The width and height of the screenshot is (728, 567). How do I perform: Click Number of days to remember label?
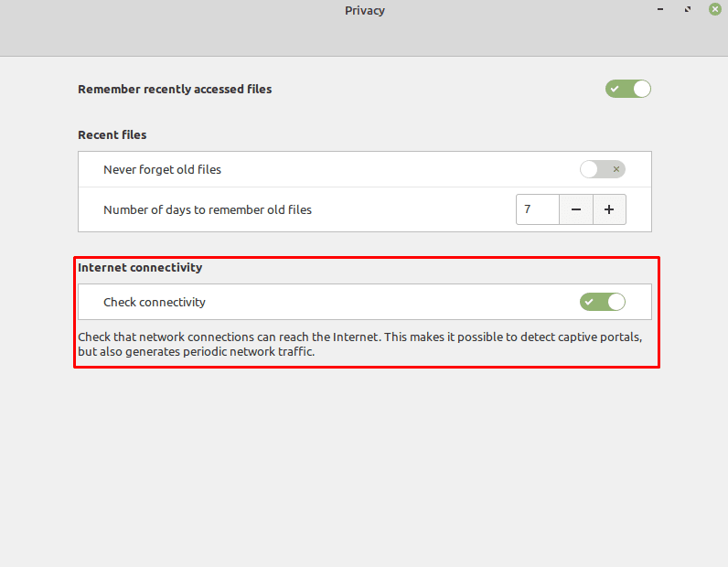[x=207, y=210]
